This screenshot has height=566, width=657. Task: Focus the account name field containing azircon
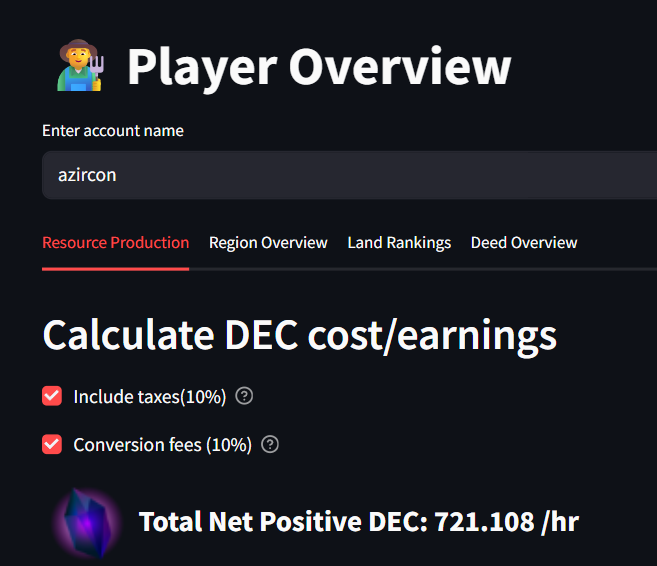(349, 175)
